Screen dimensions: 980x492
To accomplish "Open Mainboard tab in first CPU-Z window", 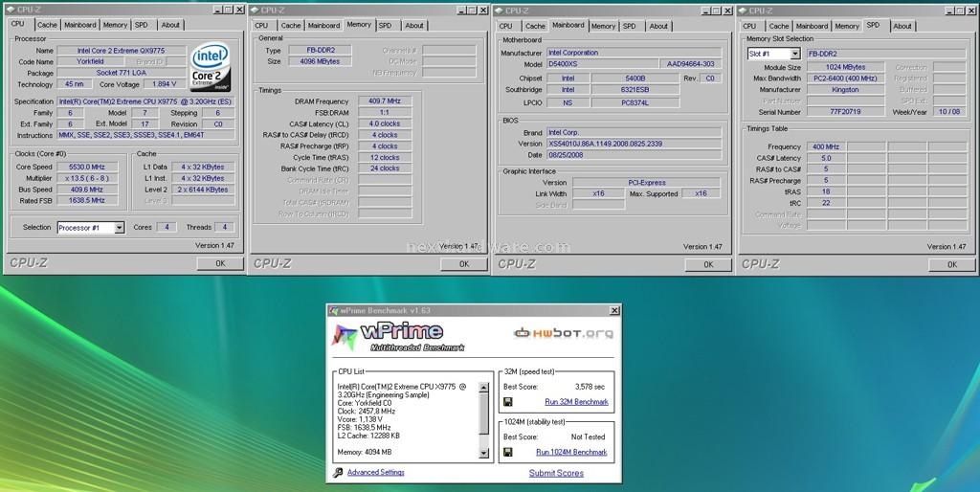I will (x=80, y=25).
